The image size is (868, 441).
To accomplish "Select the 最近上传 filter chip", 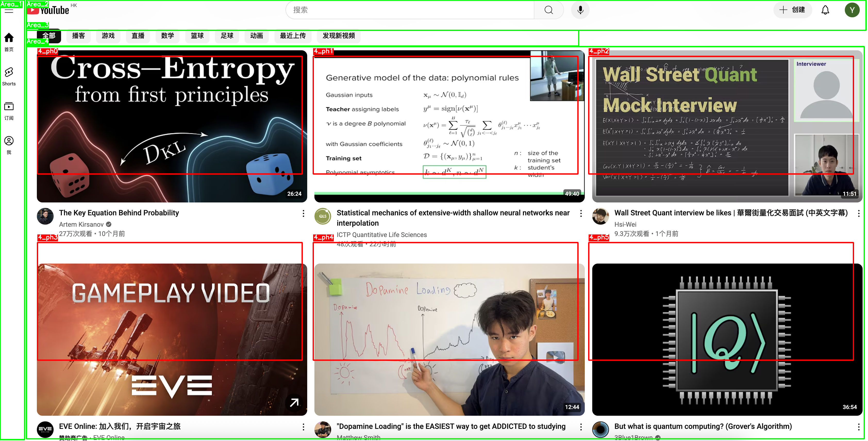I will tap(293, 36).
